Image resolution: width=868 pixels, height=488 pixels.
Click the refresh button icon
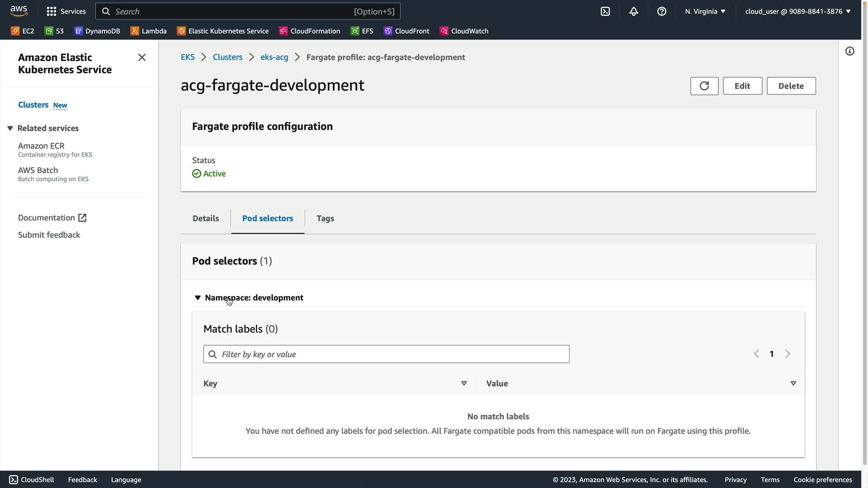coord(704,86)
